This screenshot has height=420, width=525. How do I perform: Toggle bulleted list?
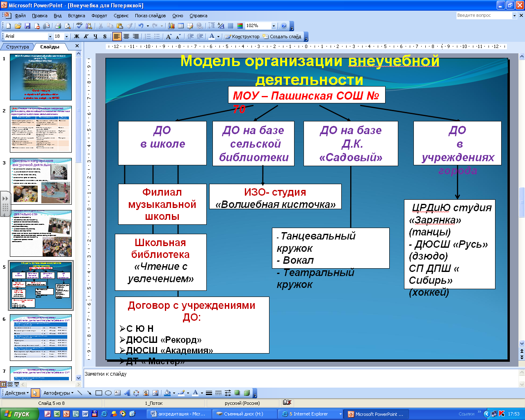tap(157, 37)
